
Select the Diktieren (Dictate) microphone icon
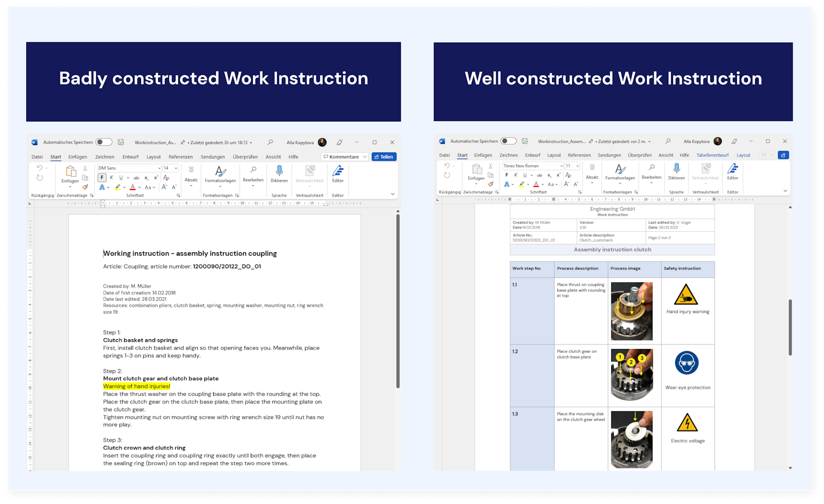(279, 170)
